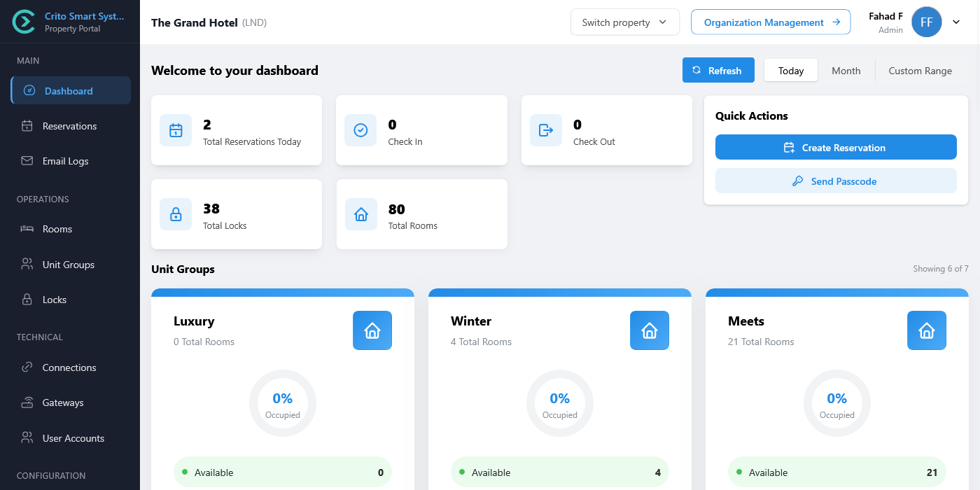This screenshot has width=980, height=490.
Task: Click the Create Reservation button
Action: click(x=836, y=148)
